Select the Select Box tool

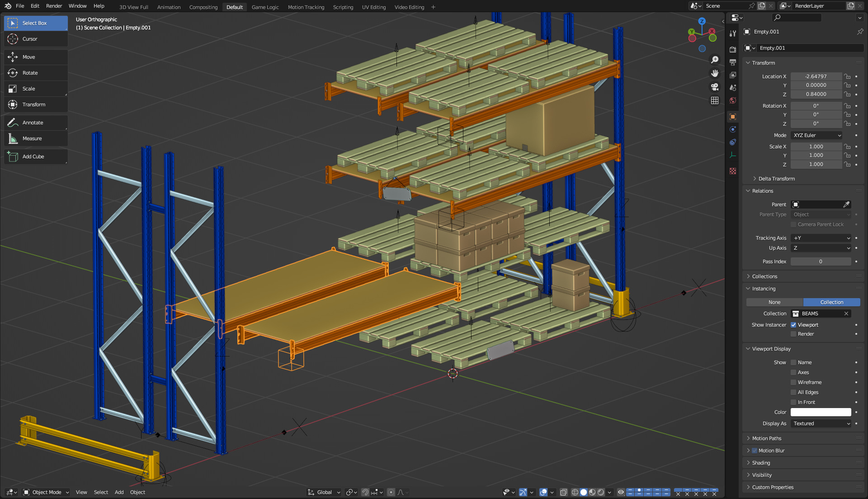[x=36, y=23]
